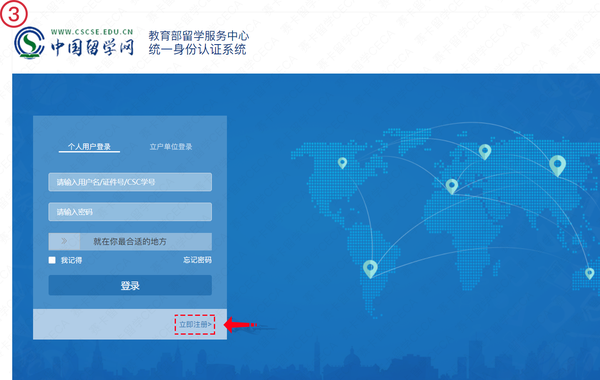
Task: Click the 登录 login button
Action: click(130, 285)
